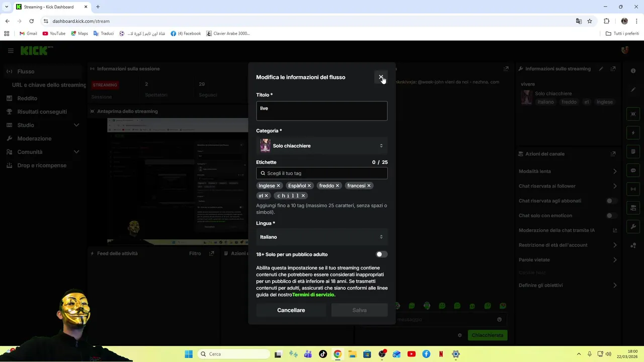This screenshot has width=644, height=362.
Task: Open the Termini di servizio link
Action: pyautogui.click(x=313, y=295)
